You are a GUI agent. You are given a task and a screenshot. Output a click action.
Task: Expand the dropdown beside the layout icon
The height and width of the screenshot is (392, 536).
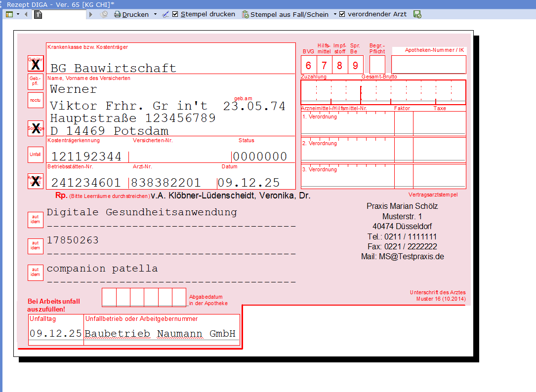pos(18,14)
